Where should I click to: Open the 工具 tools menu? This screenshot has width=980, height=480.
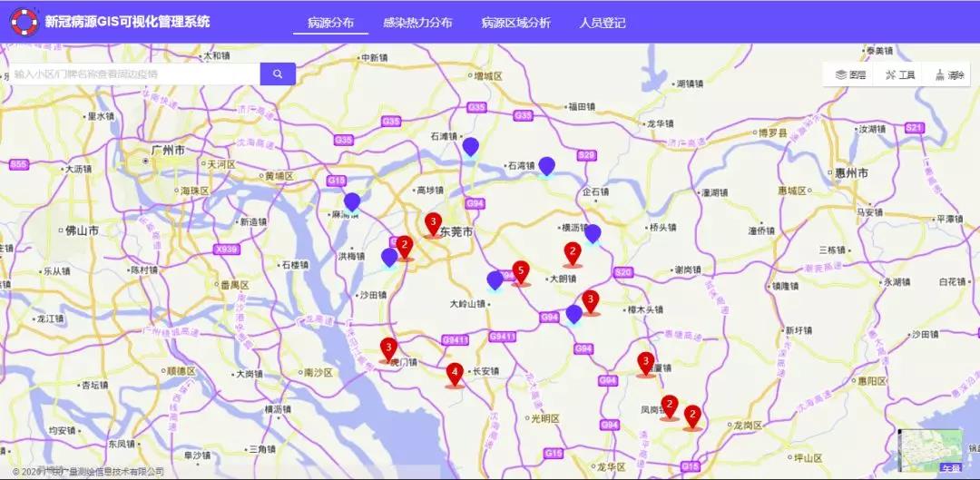pos(898,74)
